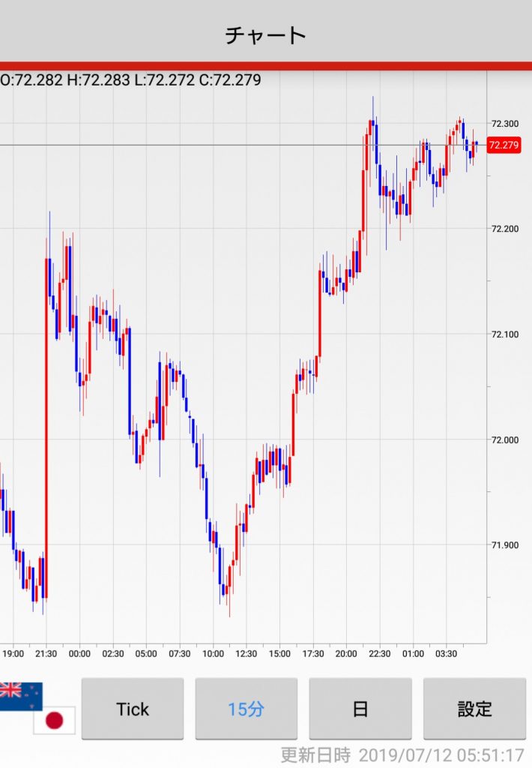532x768 pixels.
Task: Click the 72.200 price axis label
Action: [504, 229]
